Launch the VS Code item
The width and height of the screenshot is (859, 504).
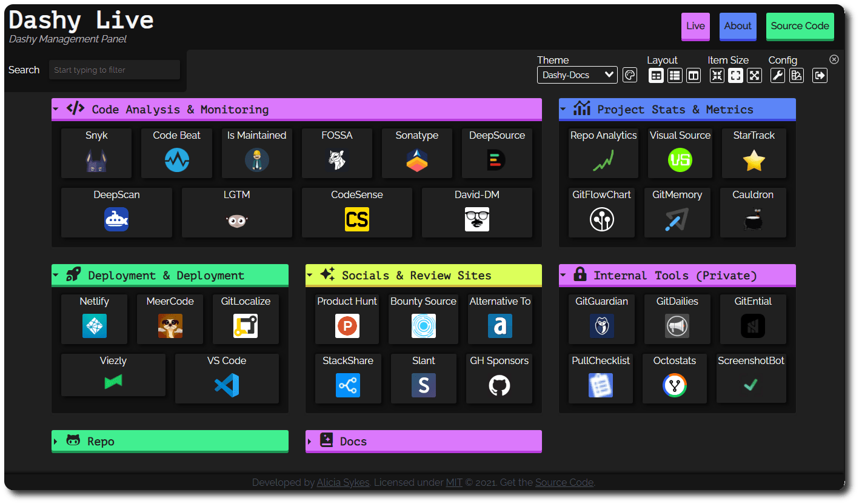point(227,378)
